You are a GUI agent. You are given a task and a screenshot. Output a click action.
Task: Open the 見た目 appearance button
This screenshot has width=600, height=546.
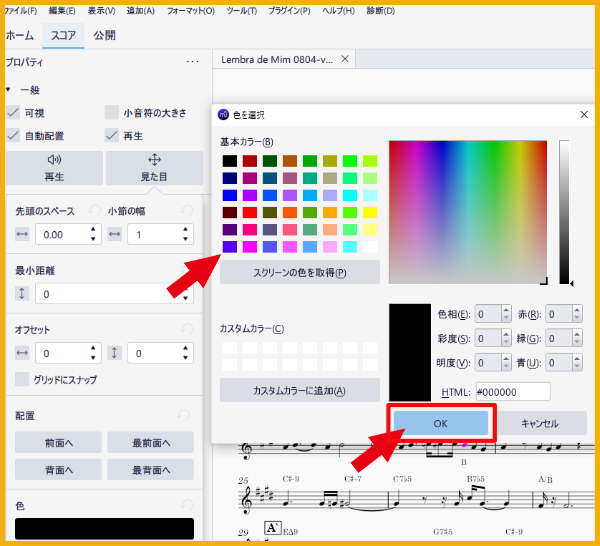154,168
